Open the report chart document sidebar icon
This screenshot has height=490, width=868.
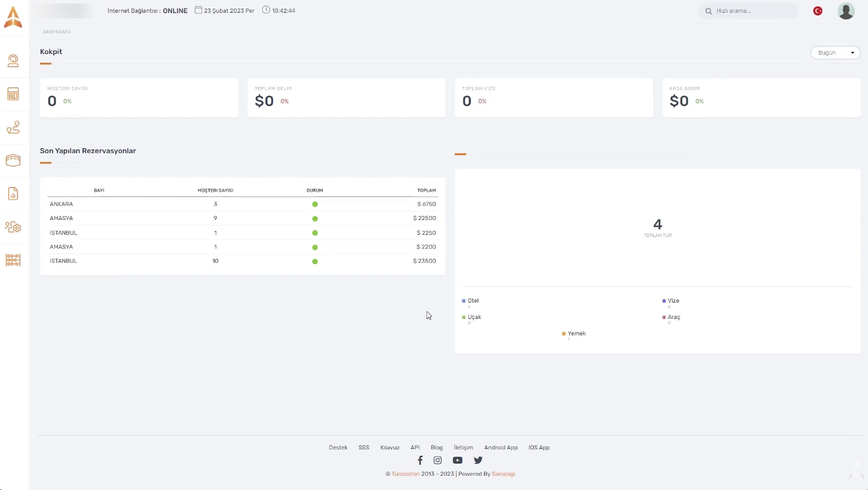coord(13,194)
